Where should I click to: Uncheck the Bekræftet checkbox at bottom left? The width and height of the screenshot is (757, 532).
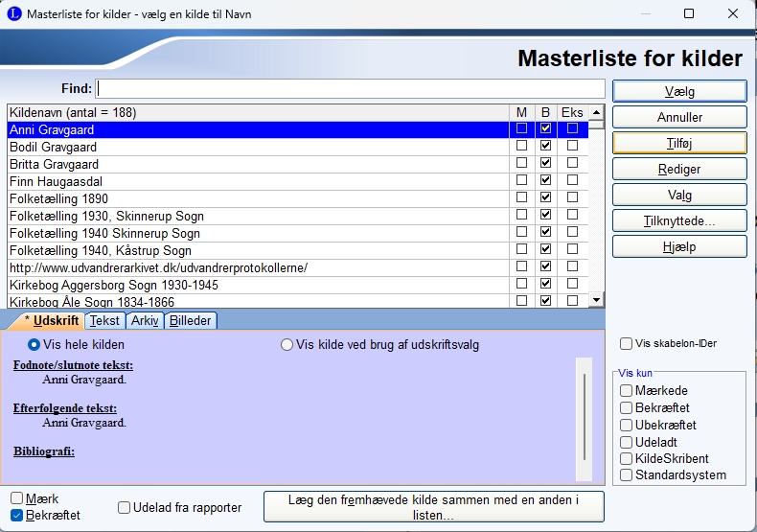click(x=16, y=516)
